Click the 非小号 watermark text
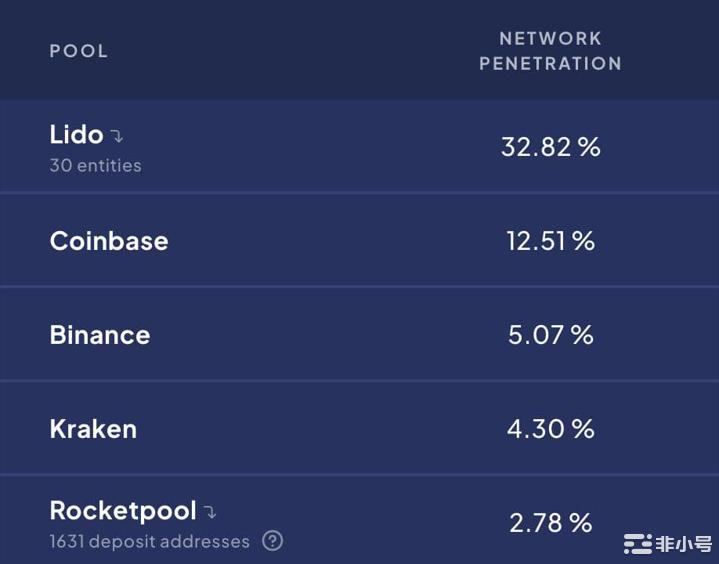This screenshot has width=719, height=564. click(683, 544)
